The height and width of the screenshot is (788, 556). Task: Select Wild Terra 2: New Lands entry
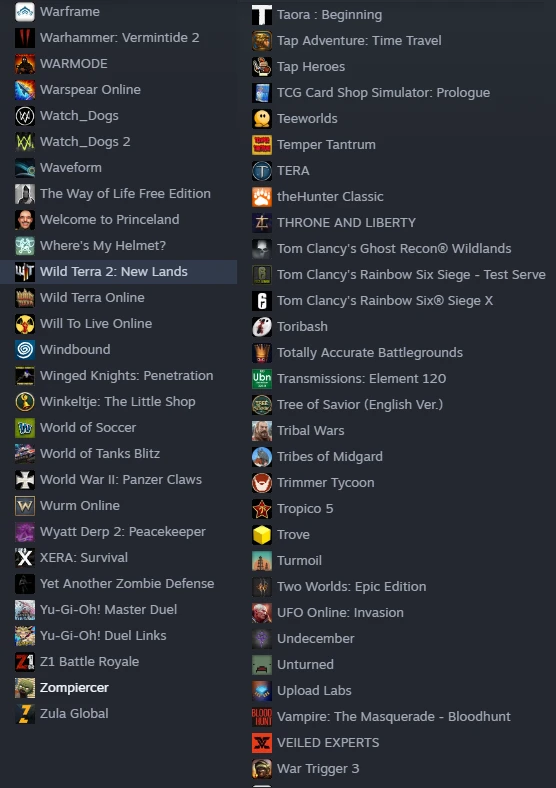coord(119,272)
